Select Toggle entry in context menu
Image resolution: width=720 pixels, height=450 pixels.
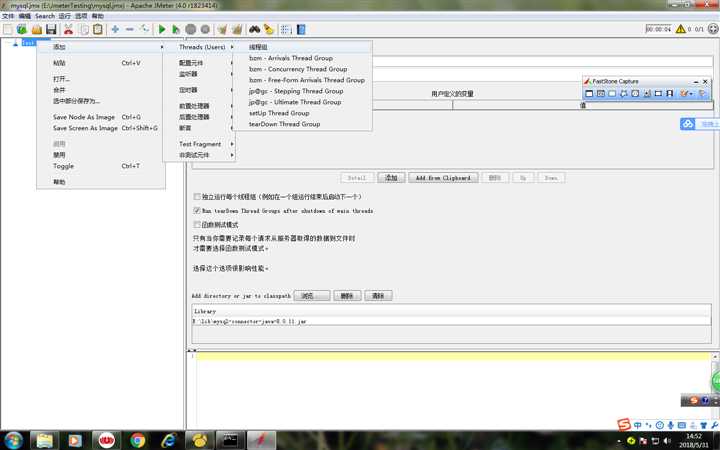(101, 166)
